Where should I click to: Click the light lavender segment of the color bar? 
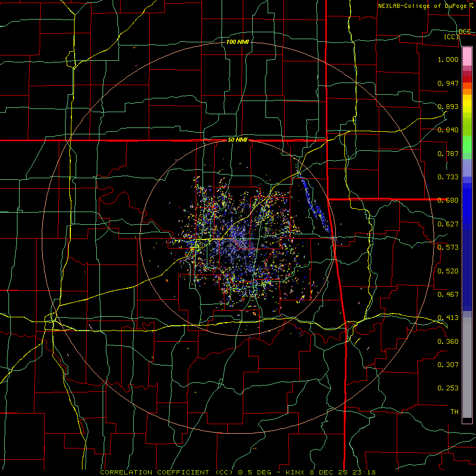[467, 168]
